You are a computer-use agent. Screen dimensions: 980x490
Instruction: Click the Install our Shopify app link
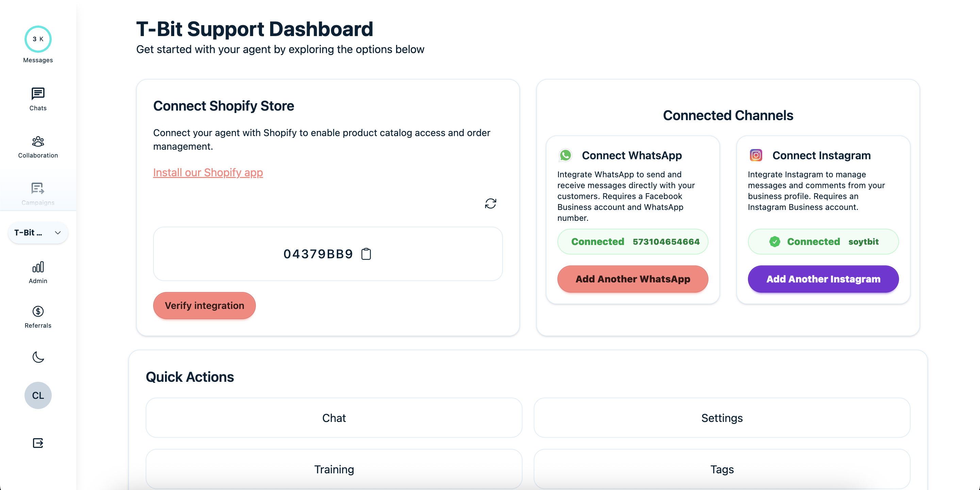coord(208,172)
